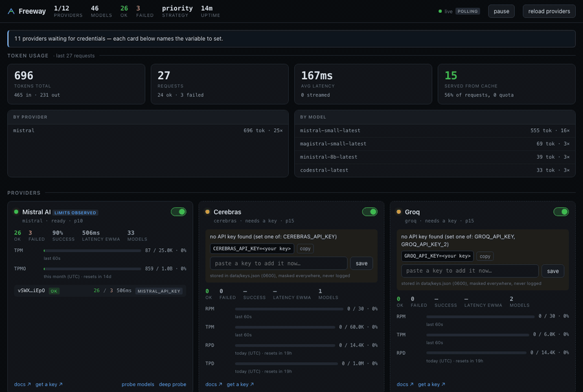Pause live polling
The width and height of the screenshot is (583, 392).
pos(501,11)
